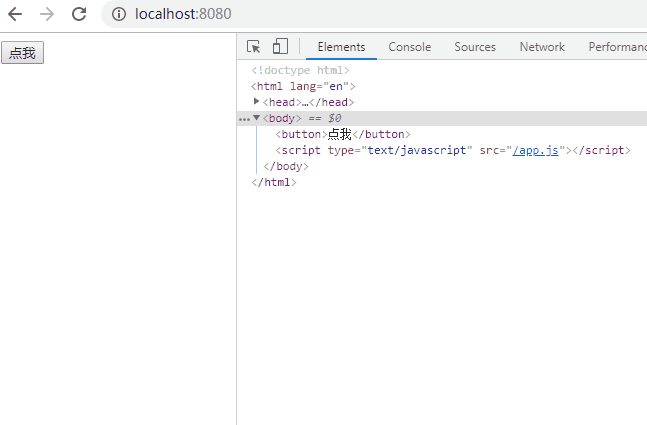Select the closing </body> tag line
647x425 pixels.
(286, 166)
